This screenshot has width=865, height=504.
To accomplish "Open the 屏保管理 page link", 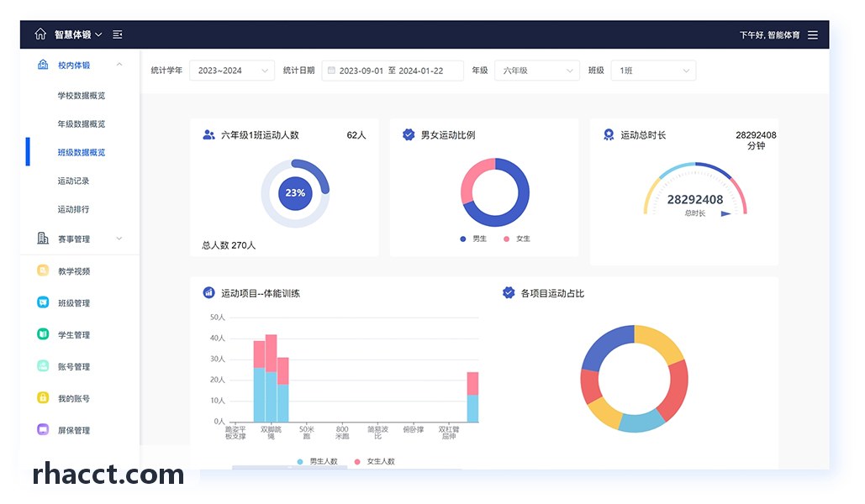I will (74, 430).
